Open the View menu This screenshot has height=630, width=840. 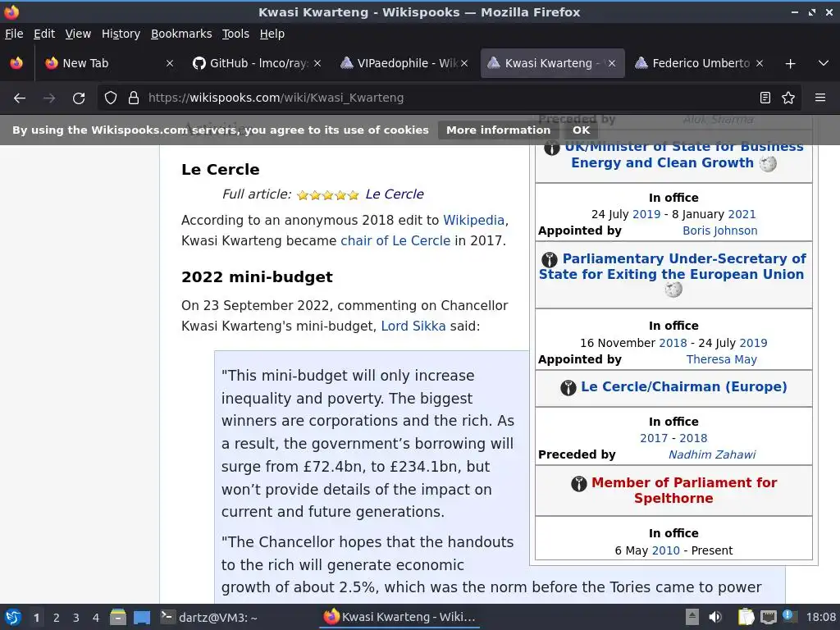(x=78, y=34)
